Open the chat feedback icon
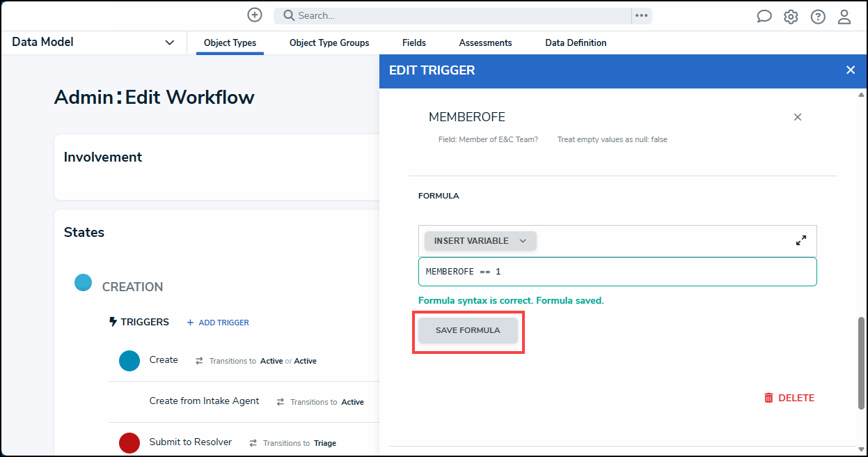868x457 pixels. (764, 16)
